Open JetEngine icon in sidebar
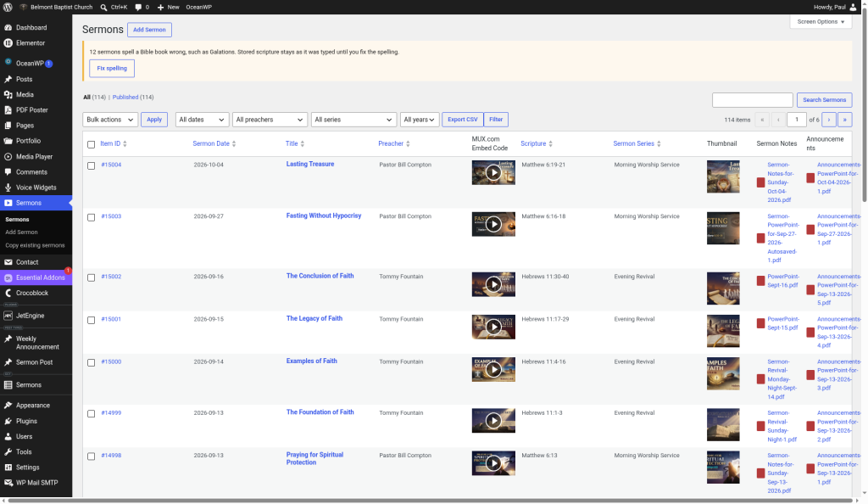The image size is (868, 504). click(x=8, y=316)
